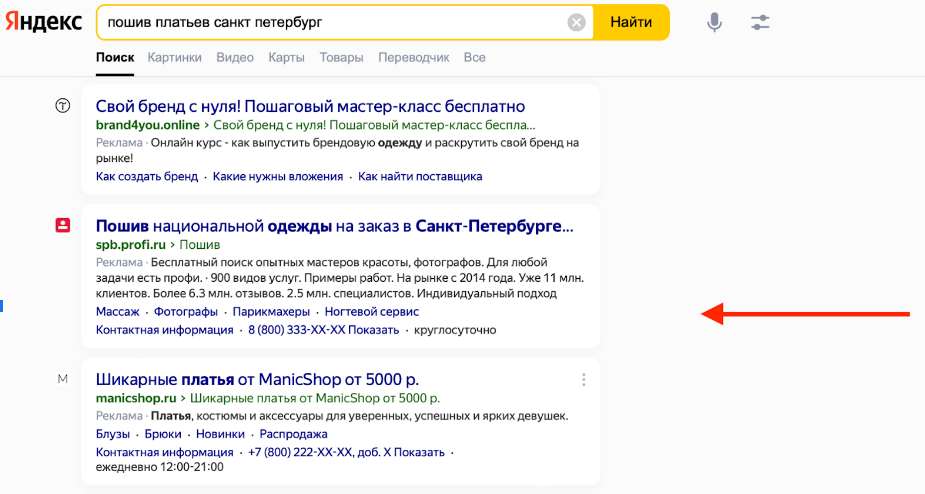
Task: Open three-dot menu on ManicShop result
Action: tap(583, 380)
